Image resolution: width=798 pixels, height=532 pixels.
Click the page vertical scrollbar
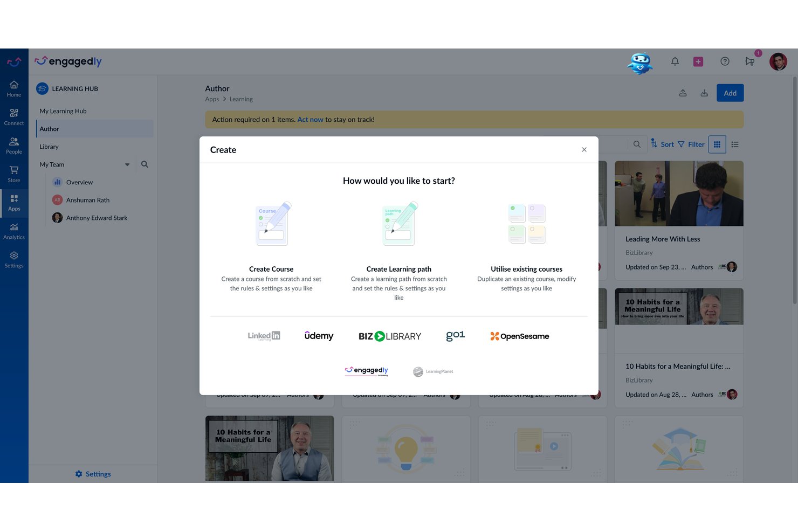[x=794, y=191]
